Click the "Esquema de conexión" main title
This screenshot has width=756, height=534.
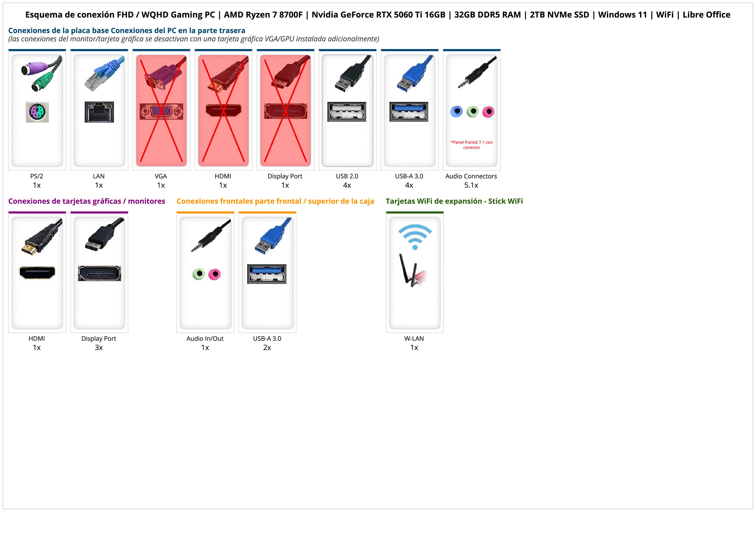378,15
